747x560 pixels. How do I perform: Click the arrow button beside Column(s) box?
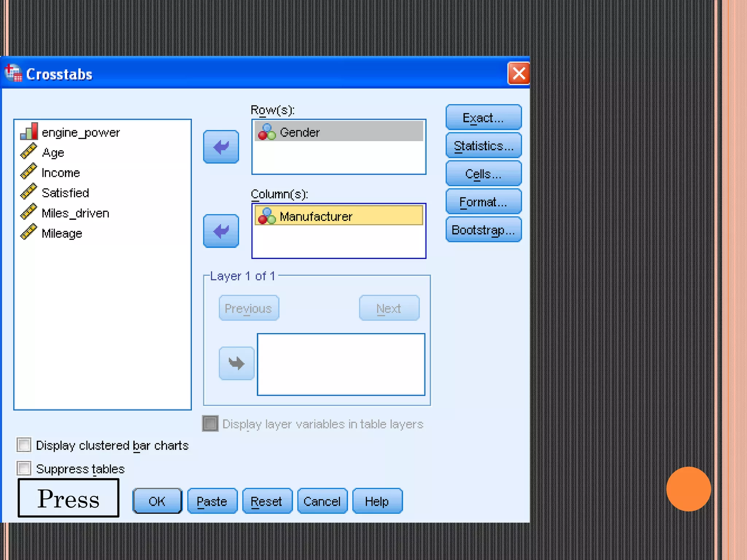pos(221,231)
